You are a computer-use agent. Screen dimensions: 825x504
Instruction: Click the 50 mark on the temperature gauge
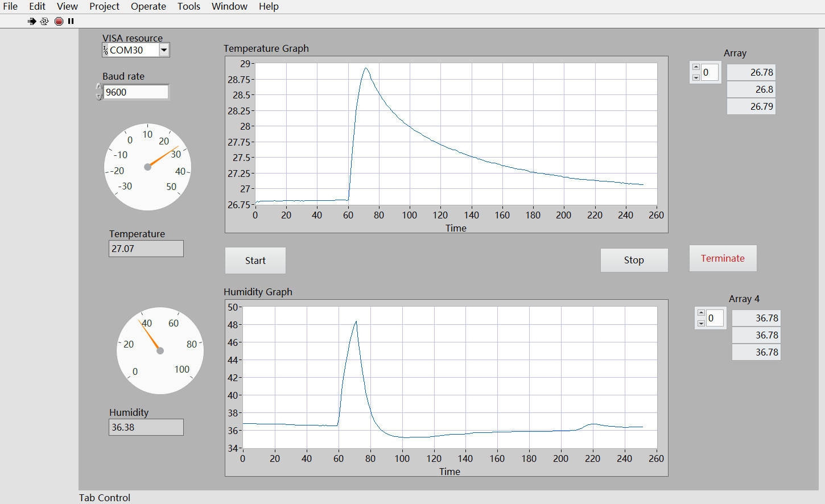(171, 187)
